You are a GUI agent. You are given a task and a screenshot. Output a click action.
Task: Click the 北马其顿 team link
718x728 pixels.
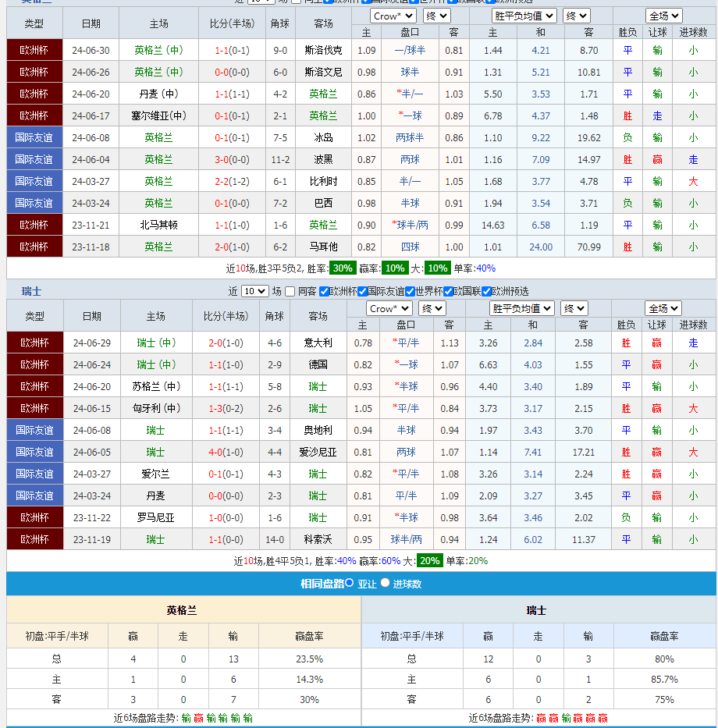pyautogui.click(x=158, y=225)
